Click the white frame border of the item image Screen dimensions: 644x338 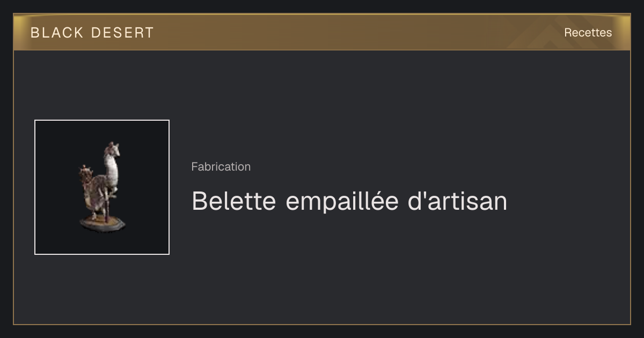pyautogui.click(x=102, y=120)
